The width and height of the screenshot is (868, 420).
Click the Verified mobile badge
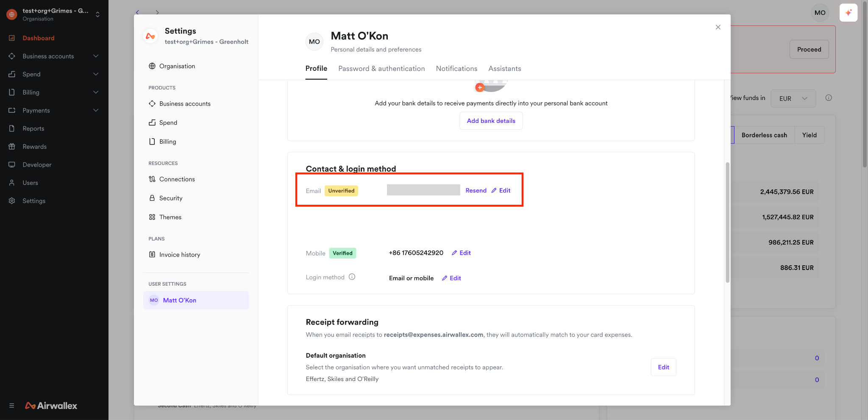coord(342,253)
